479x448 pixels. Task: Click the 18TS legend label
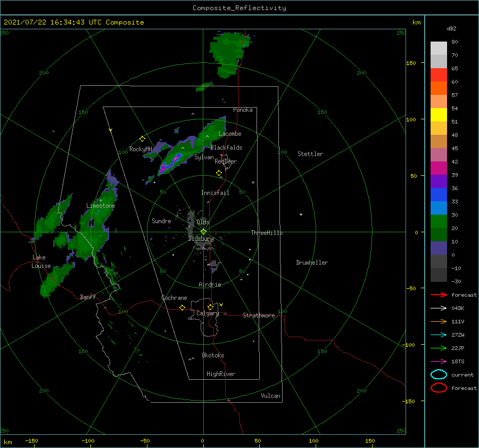coord(458,362)
